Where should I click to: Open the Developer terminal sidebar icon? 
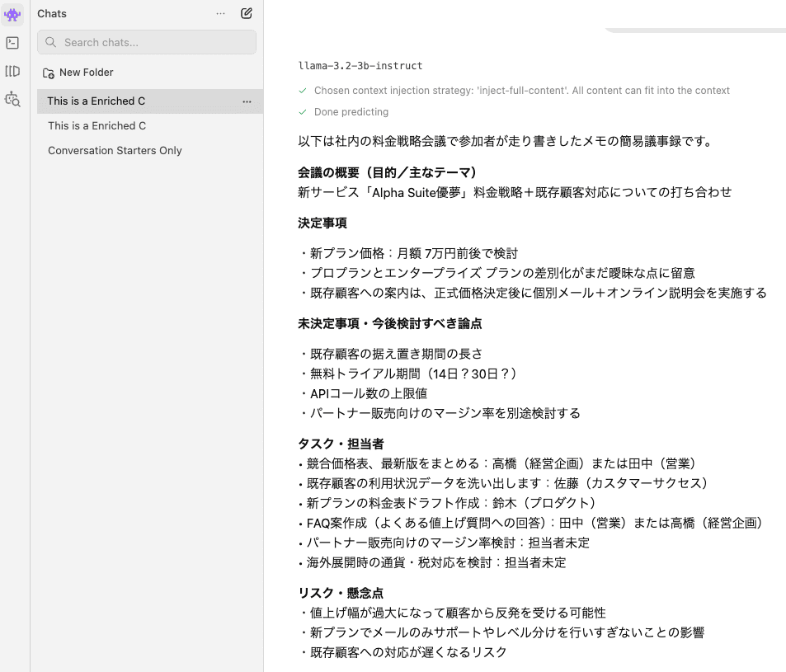pos(12,43)
